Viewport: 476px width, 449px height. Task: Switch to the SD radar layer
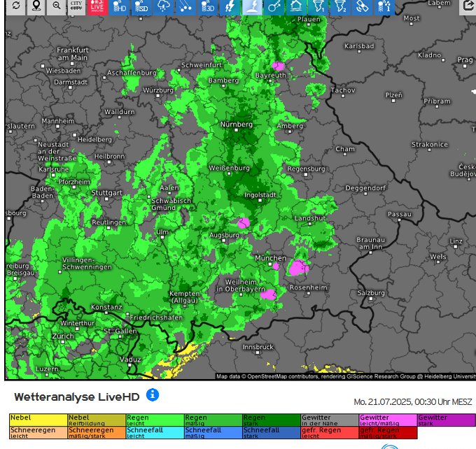pyautogui.click(x=141, y=7)
